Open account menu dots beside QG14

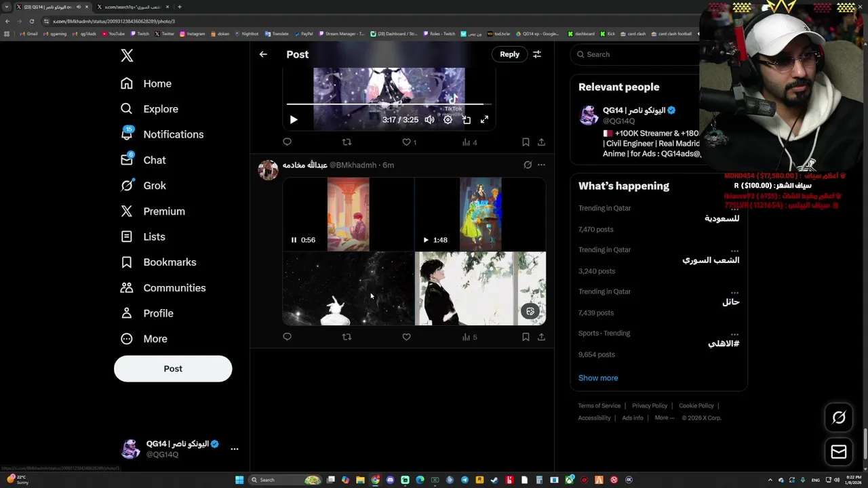pos(234,449)
